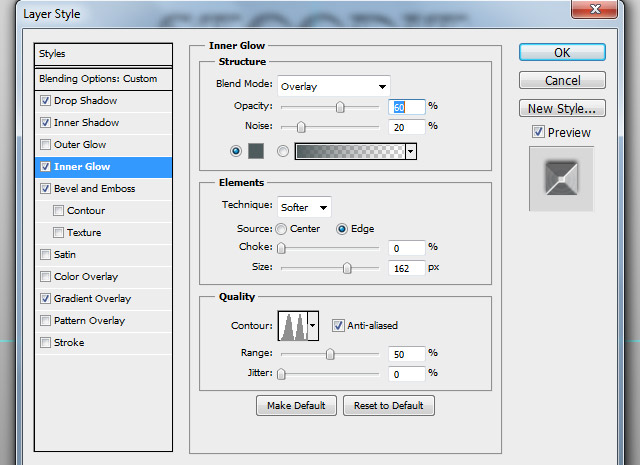
Task: Select the Gradient Overlay label
Action: (x=93, y=299)
